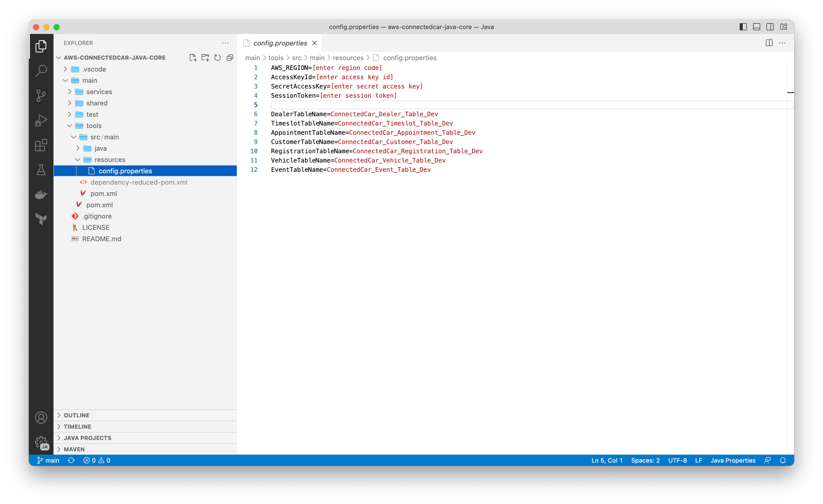Open README.md file

point(145,239)
